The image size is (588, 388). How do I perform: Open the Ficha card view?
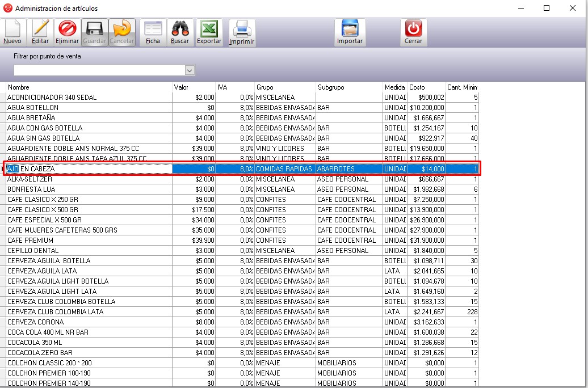pos(153,32)
